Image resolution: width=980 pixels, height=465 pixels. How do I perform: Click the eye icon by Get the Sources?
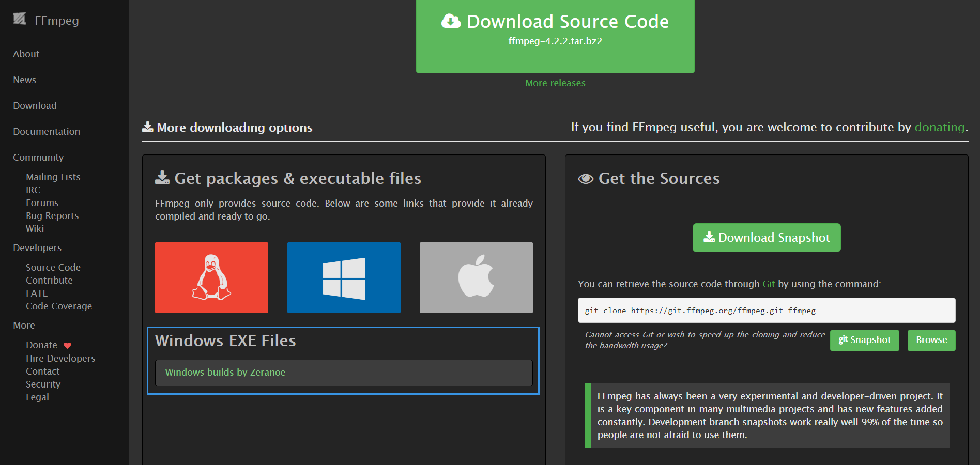pos(586,179)
